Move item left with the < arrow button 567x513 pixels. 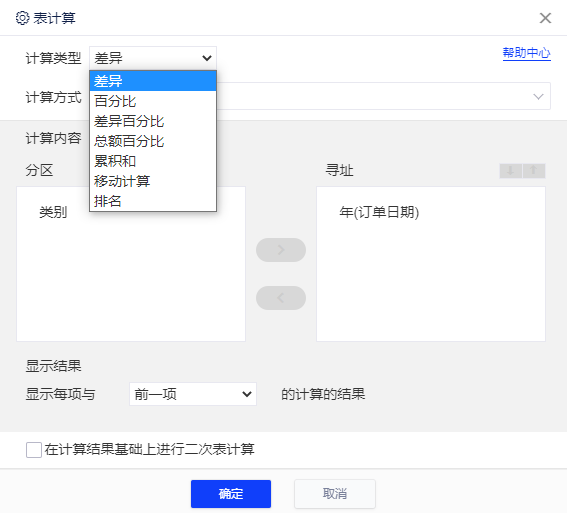(x=281, y=298)
